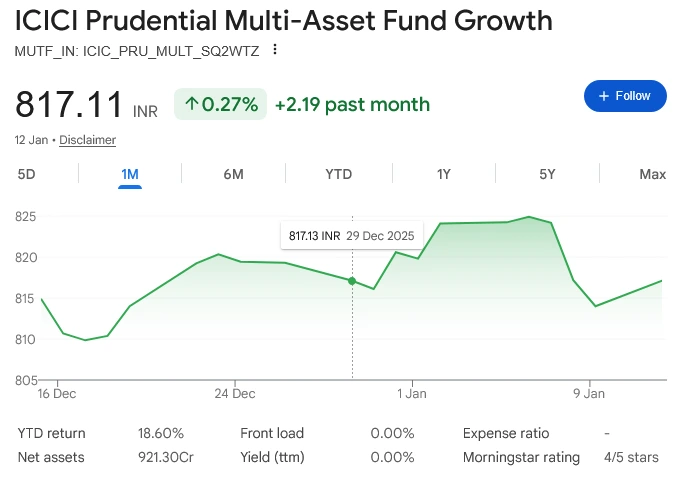The width and height of the screenshot is (685, 492).
Task: Switch chart to YTD range
Action: coord(339,174)
